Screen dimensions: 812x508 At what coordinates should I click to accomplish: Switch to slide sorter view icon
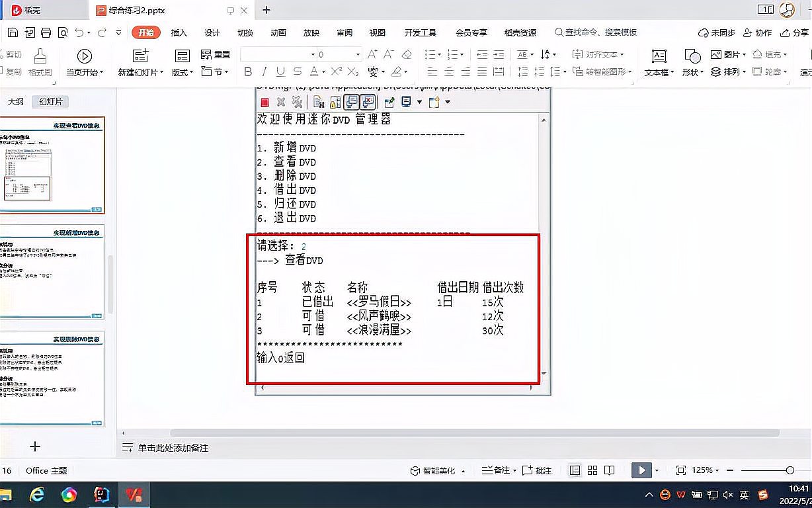tap(591, 470)
